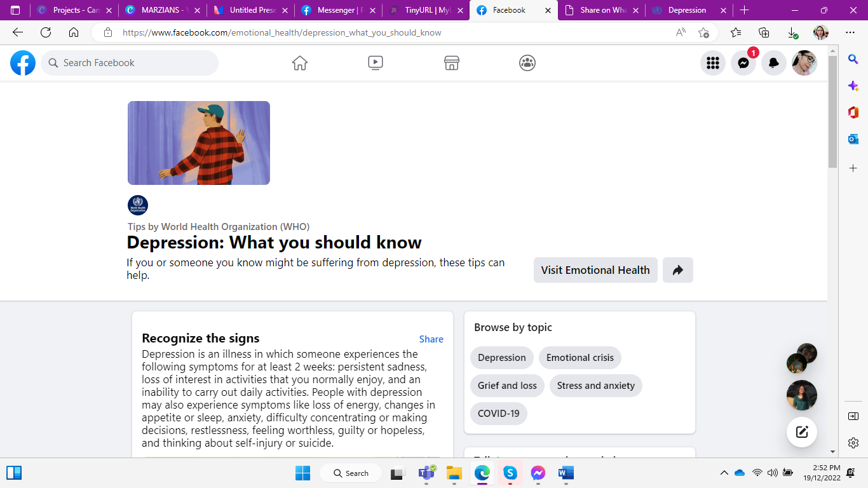The height and width of the screenshot is (488, 868).
Task: Select the Stress and anxiety topic
Action: [596, 386]
